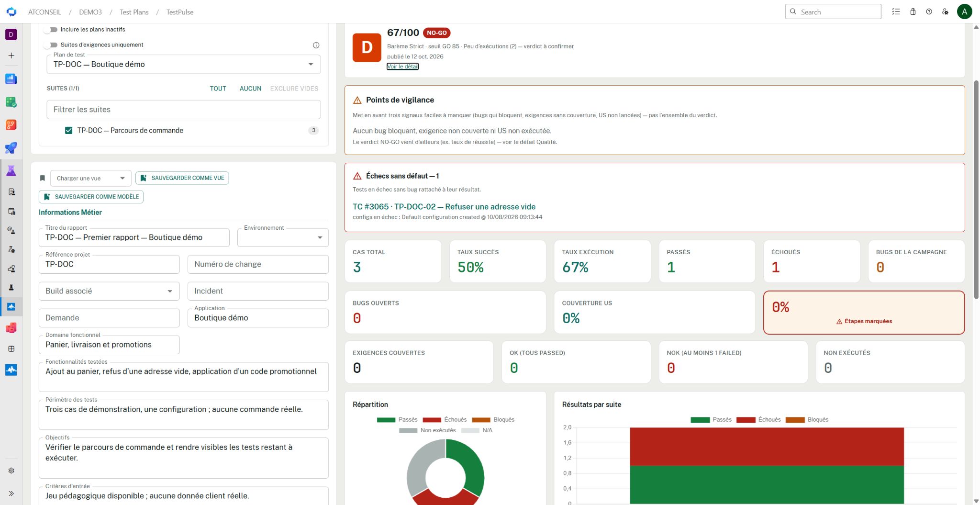980x505 pixels.
Task: Focus the Filtrer les suites field
Action: pos(184,110)
